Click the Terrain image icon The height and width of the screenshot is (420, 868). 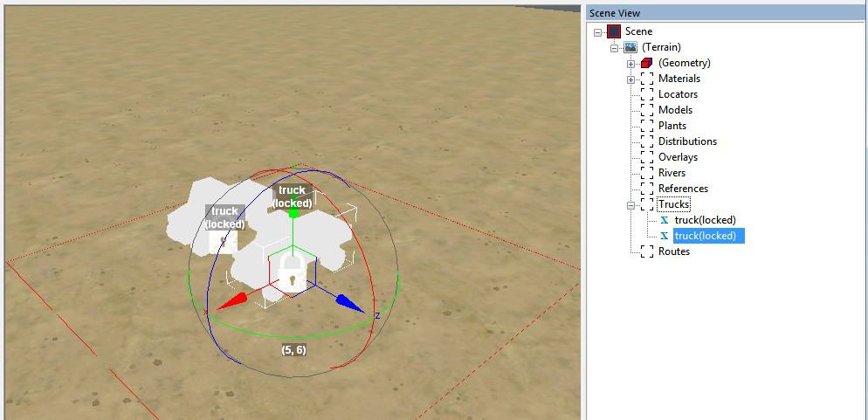coord(630,47)
